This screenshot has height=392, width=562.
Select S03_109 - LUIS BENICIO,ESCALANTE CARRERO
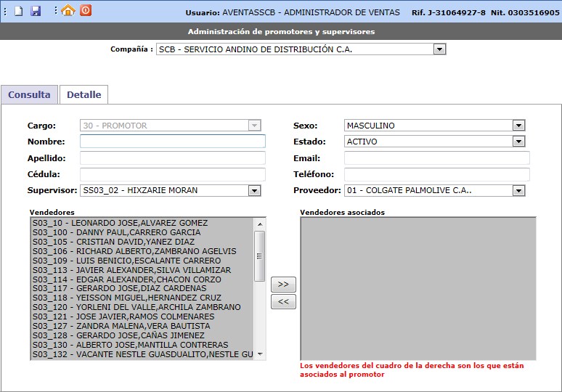coord(142,261)
